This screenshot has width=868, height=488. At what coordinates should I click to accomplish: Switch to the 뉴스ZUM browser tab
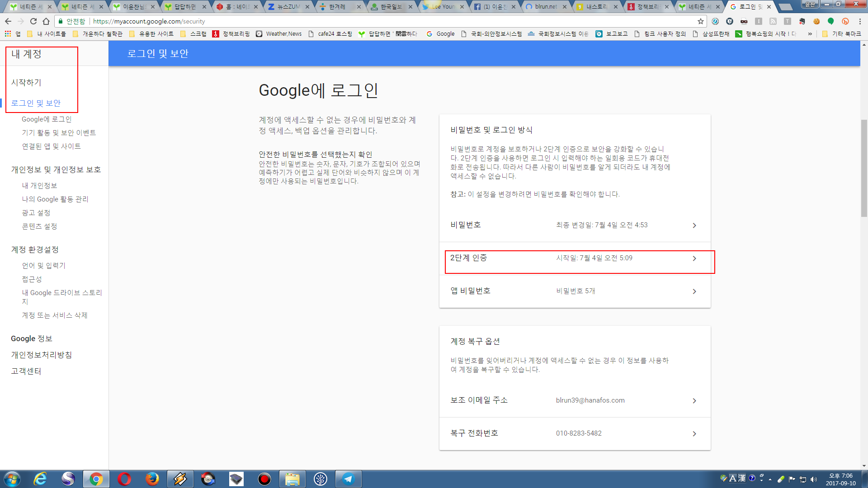click(288, 7)
